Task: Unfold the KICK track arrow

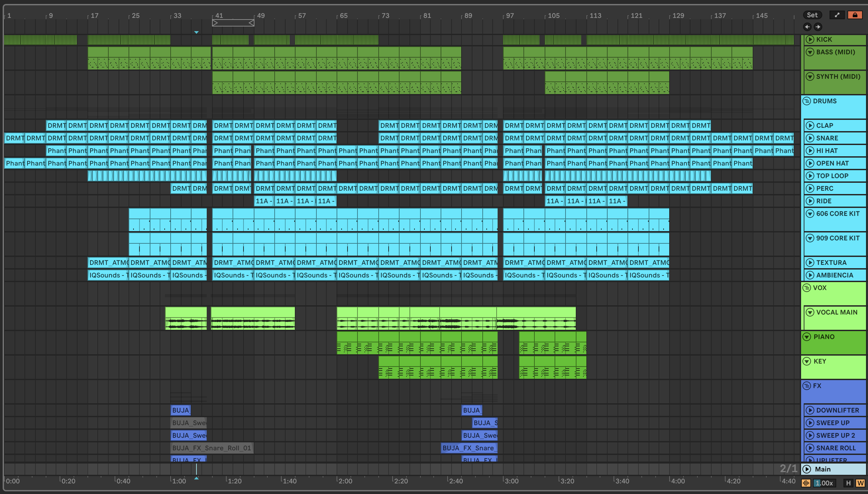Action: click(x=810, y=39)
